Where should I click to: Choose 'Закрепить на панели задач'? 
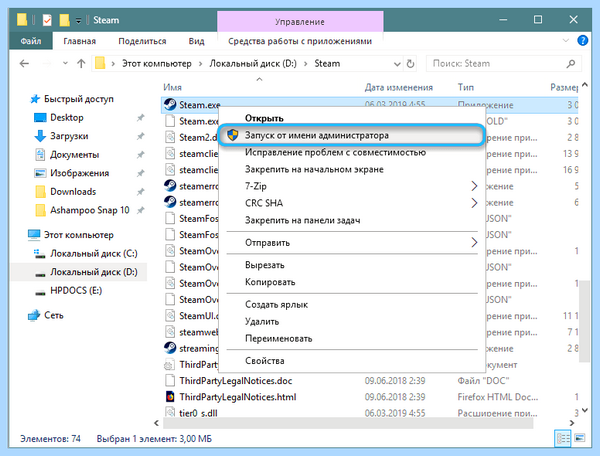[302, 220]
